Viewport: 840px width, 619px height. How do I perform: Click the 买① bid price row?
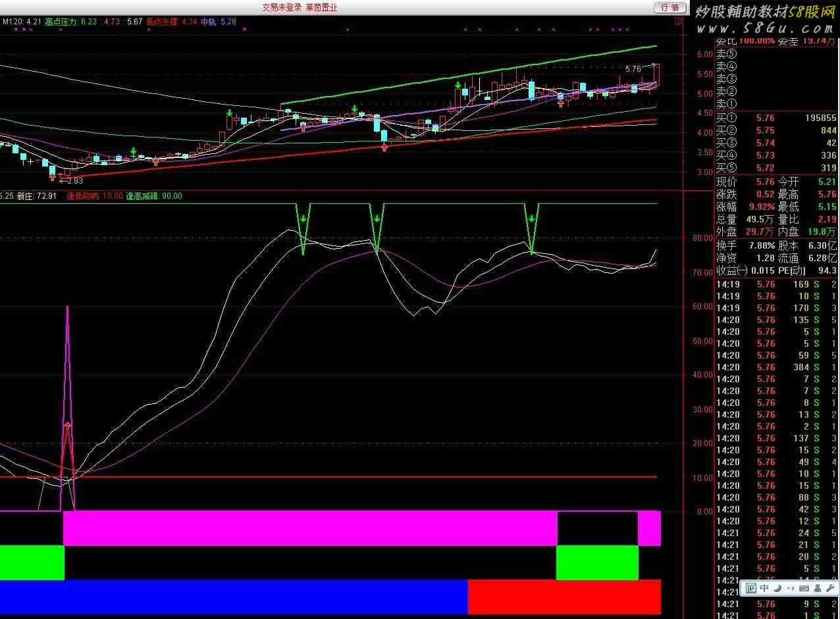tap(775, 118)
